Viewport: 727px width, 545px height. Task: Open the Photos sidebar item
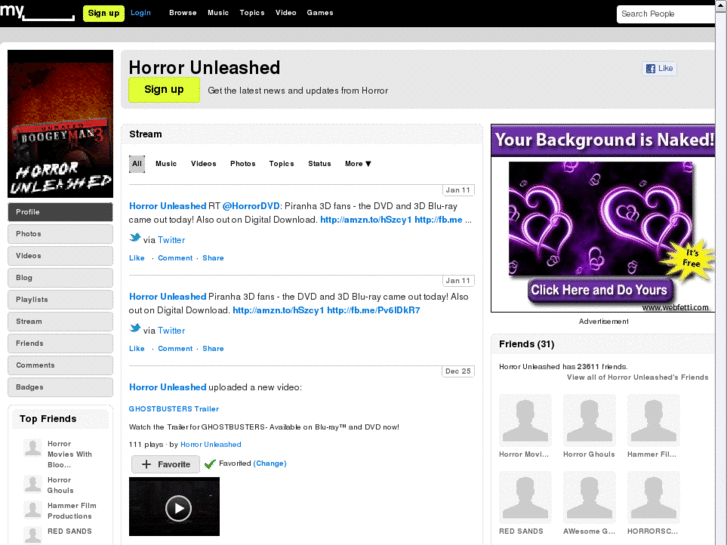point(60,234)
